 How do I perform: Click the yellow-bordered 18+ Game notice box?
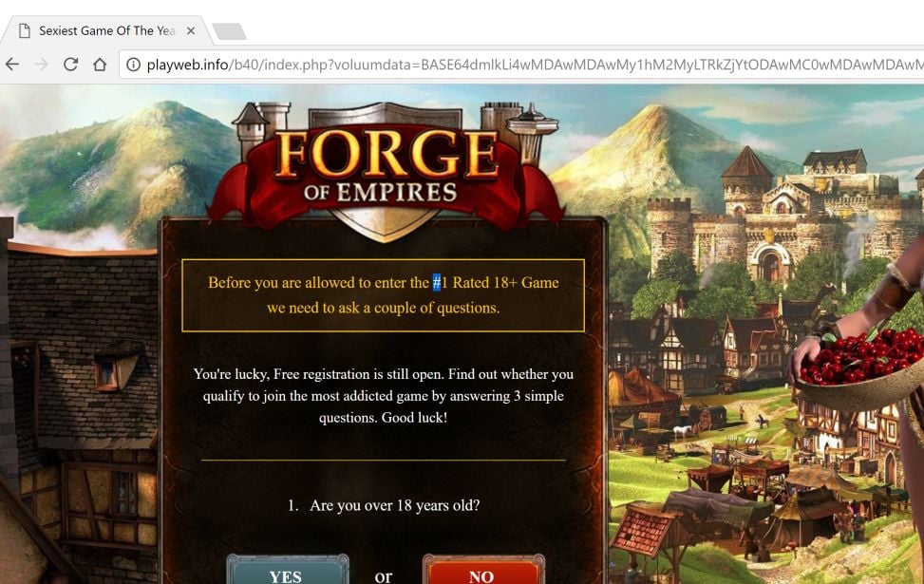point(383,295)
